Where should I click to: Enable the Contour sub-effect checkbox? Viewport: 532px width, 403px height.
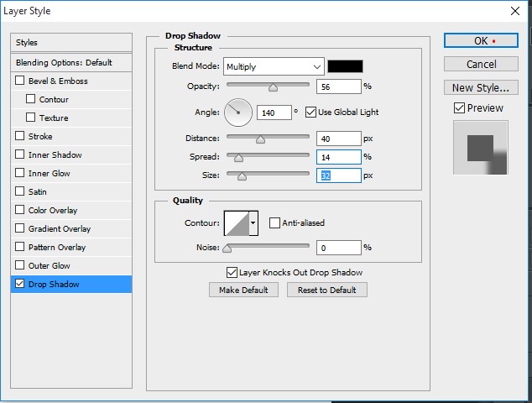tap(30, 99)
